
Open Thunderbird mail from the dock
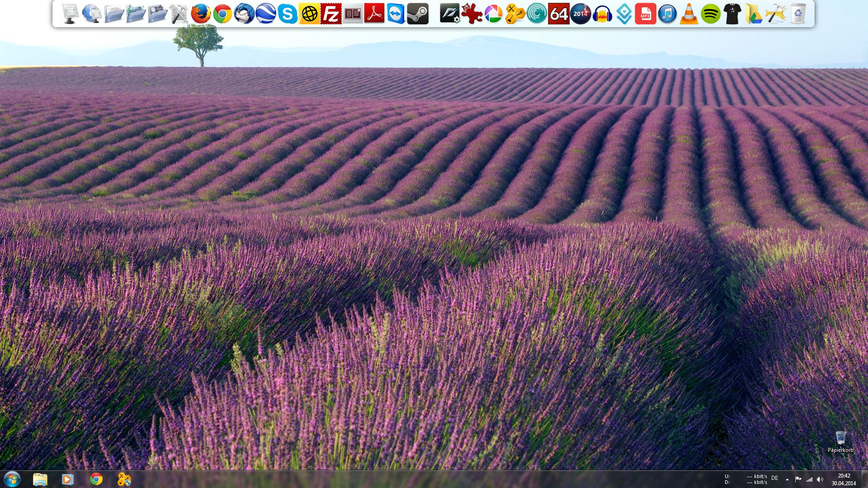[x=244, y=14]
